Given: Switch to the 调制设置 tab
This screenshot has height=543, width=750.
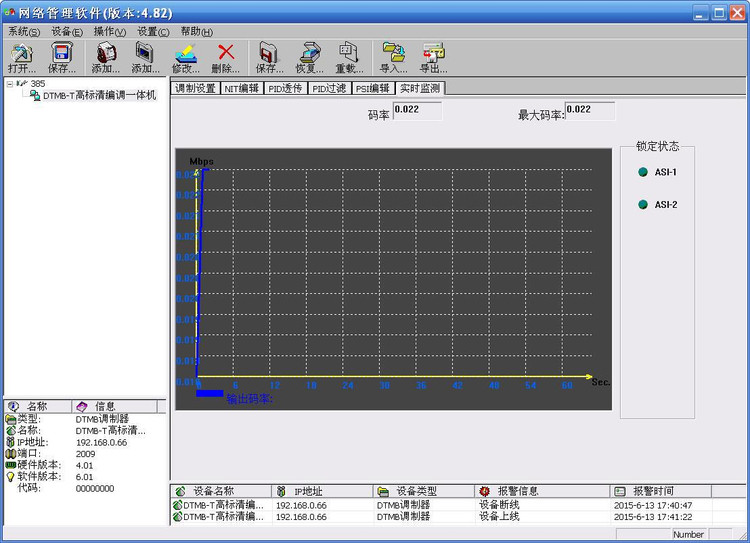Looking at the screenshot, I should 195,89.
